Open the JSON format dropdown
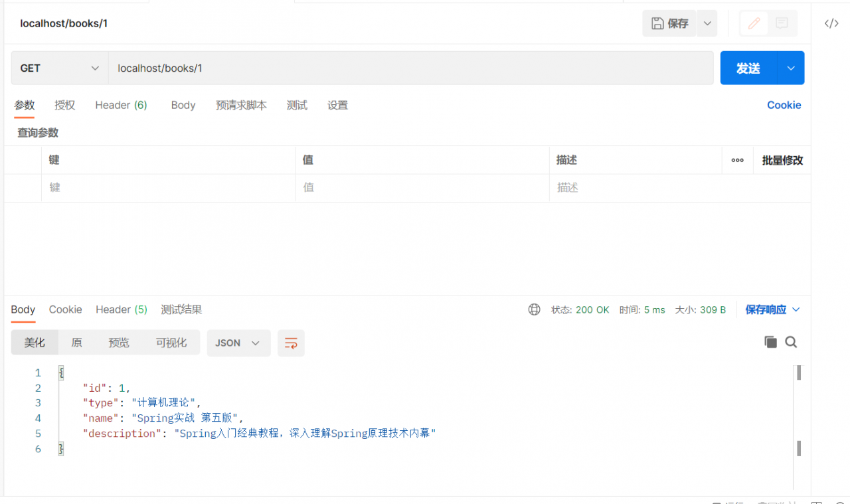The height and width of the screenshot is (504, 850). click(x=238, y=343)
